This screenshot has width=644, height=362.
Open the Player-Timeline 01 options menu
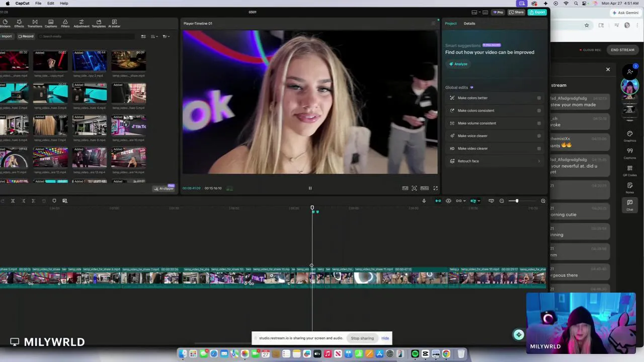(x=433, y=23)
